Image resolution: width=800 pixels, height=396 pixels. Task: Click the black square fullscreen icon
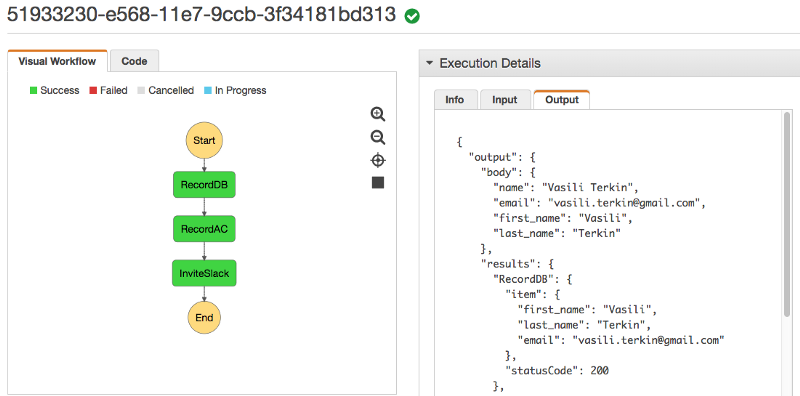click(x=378, y=183)
